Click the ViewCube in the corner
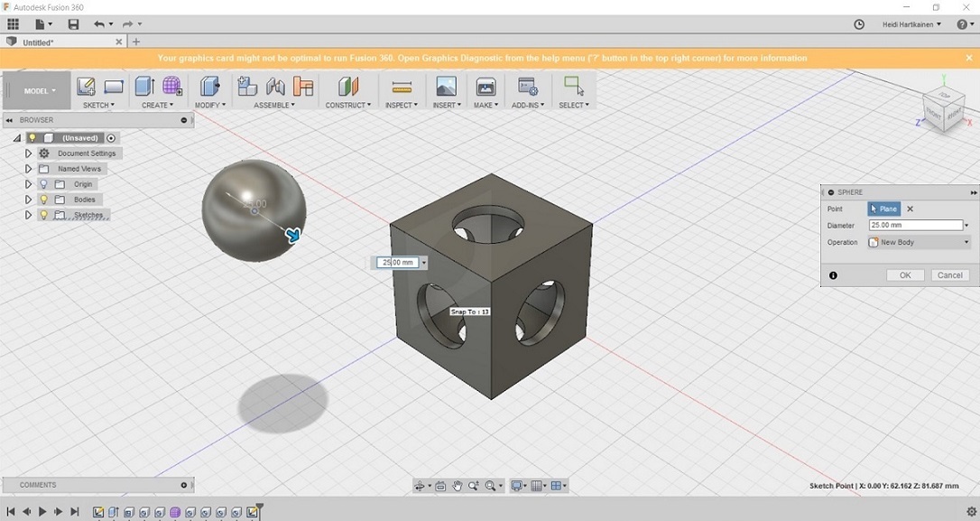The image size is (980, 521). pos(944,109)
